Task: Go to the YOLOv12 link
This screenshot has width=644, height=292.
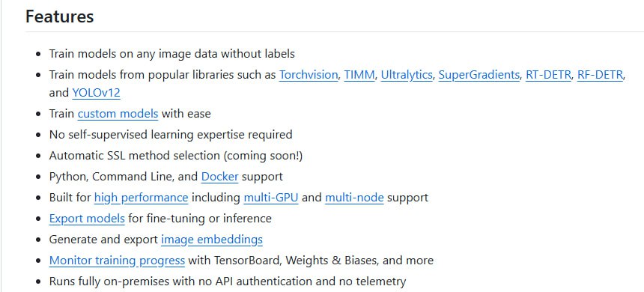Action: [x=96, y=93]
